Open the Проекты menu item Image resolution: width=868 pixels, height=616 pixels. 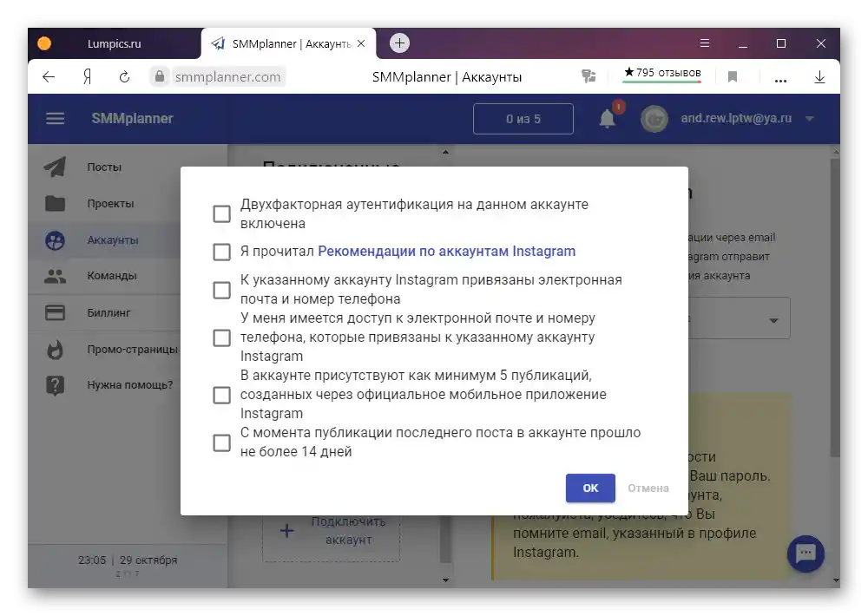tap(110, 204)
